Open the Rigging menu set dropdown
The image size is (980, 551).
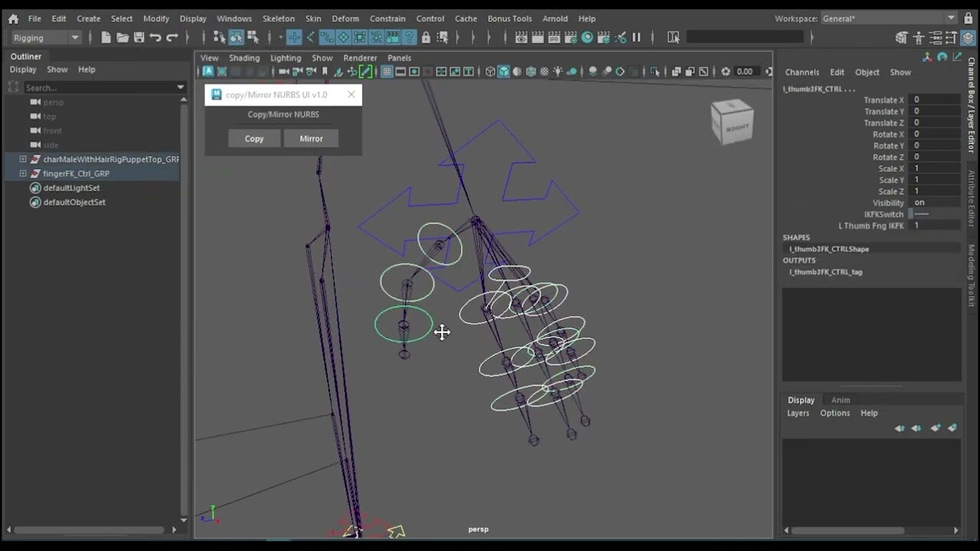click(44, 37)
